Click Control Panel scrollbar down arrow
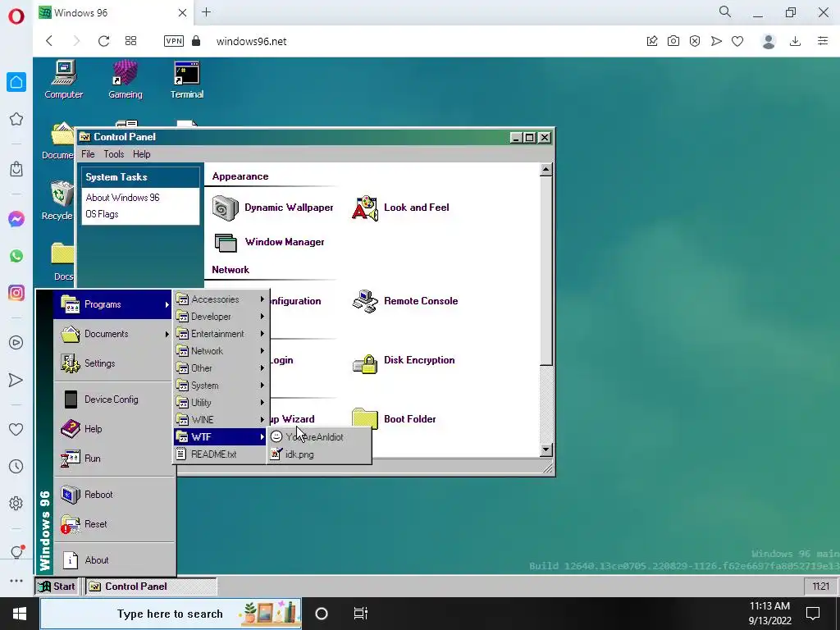Viewport: 840px width, 630px height. tap(546, 450)
